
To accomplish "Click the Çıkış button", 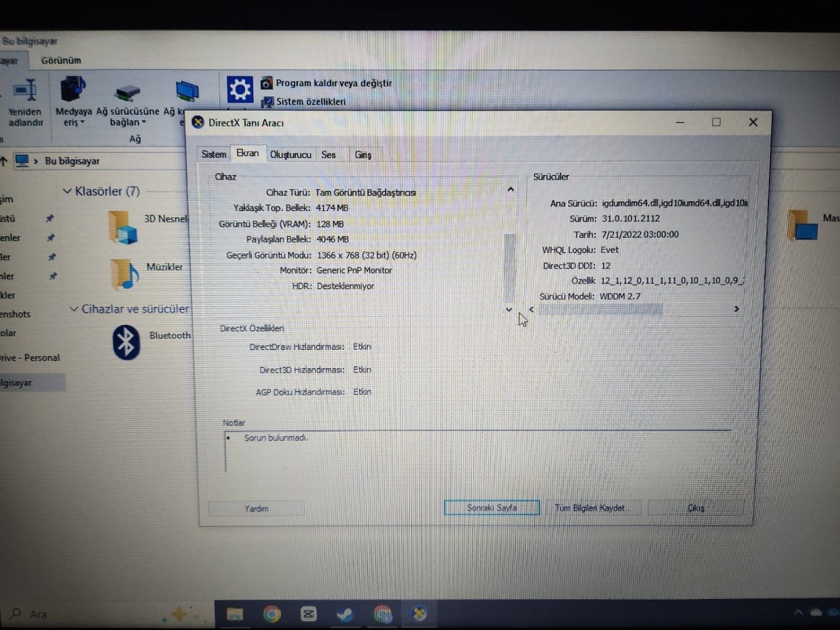I will (696, 508).
